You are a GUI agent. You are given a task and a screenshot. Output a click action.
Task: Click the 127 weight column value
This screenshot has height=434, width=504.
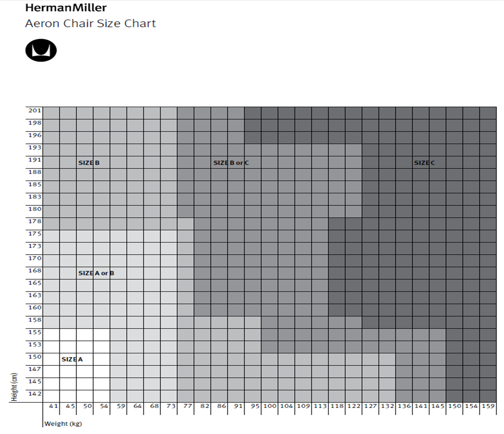pos(370,406)
